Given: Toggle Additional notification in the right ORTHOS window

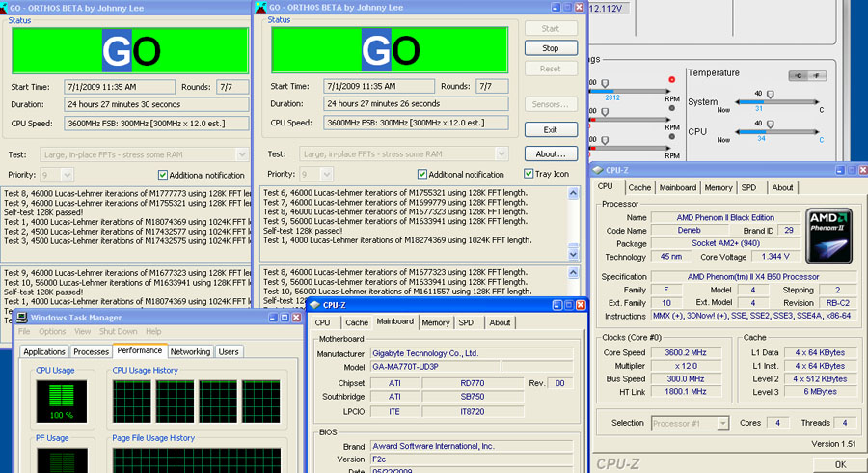Looking at the screenshot, I should point(422,174).
